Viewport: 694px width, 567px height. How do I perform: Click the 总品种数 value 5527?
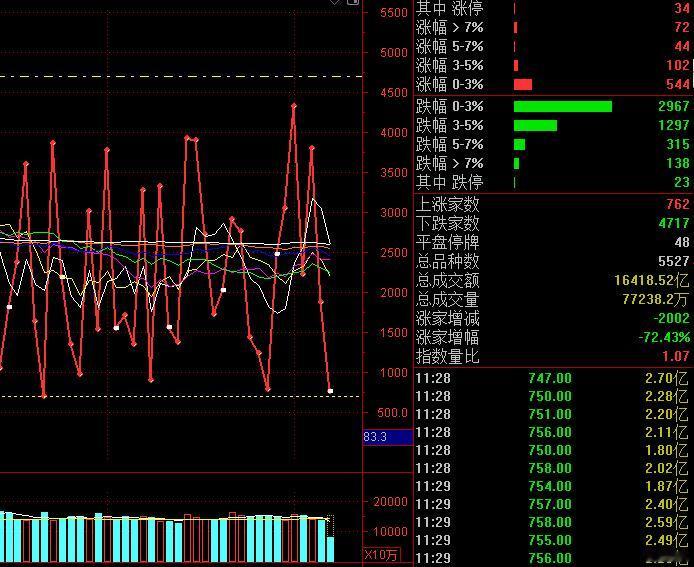pos(674,261)
